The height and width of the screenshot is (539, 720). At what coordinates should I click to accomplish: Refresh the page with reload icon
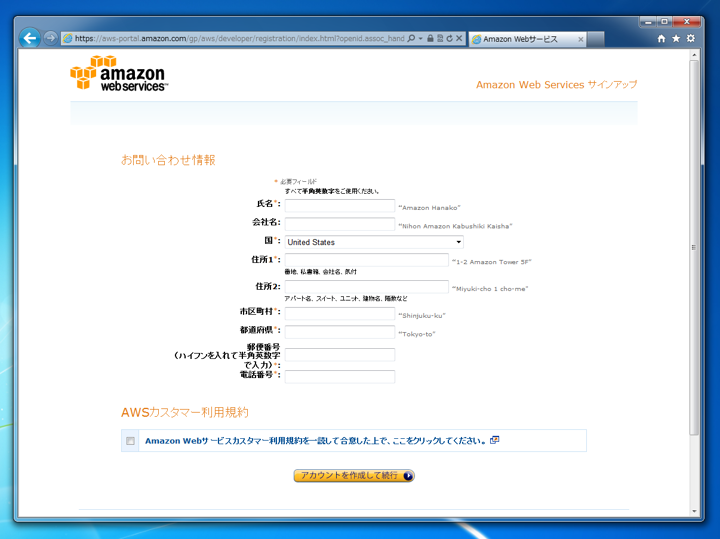(x=449, y=39)
